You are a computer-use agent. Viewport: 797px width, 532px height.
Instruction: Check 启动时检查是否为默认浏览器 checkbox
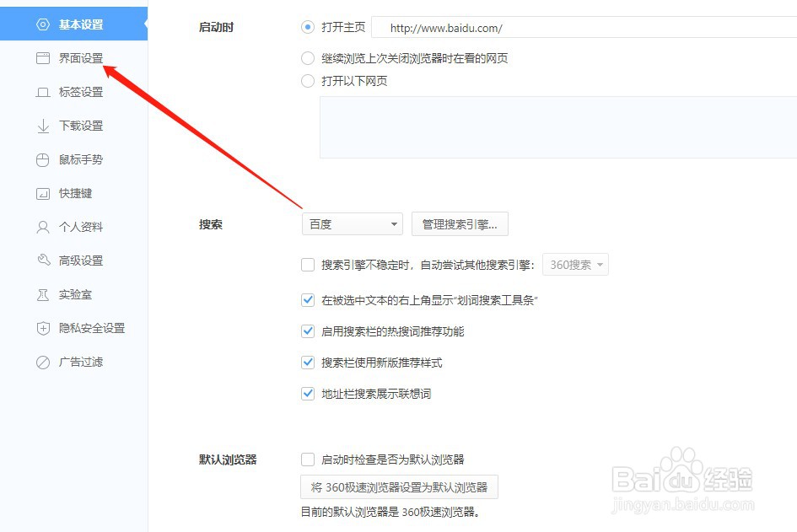pos(308,459)
